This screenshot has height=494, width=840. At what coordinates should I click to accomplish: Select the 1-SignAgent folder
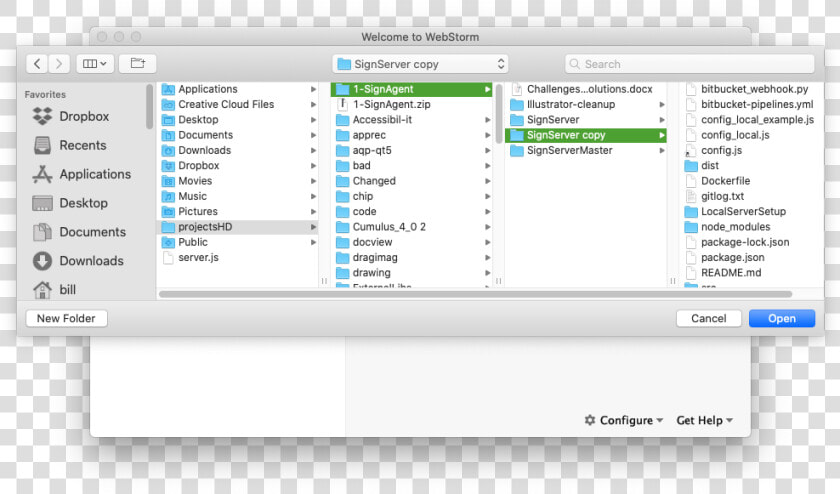tap(411, 89)
